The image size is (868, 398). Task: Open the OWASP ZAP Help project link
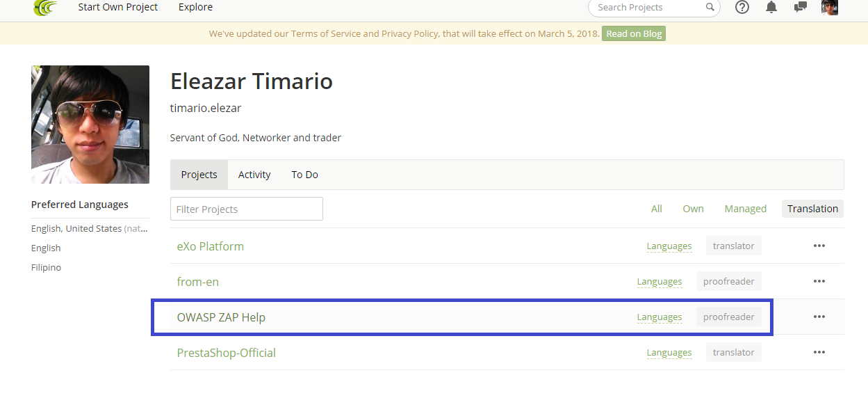[x=221, y=317]
